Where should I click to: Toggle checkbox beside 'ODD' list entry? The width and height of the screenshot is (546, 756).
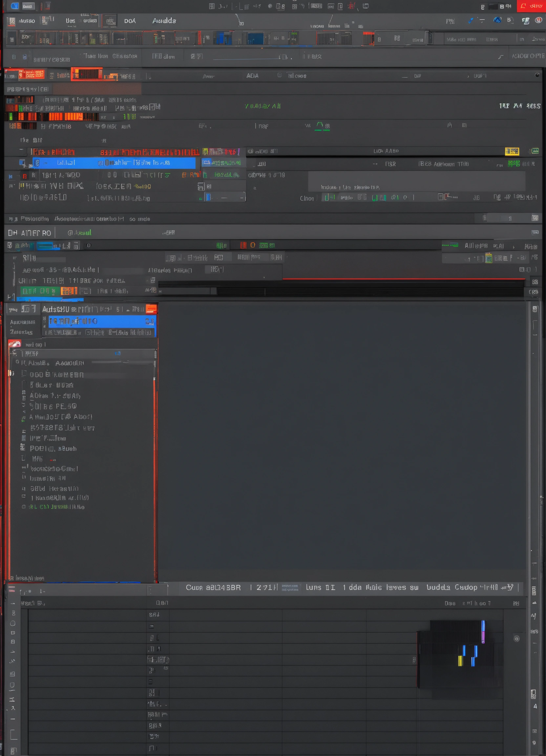tap(24, 374)
